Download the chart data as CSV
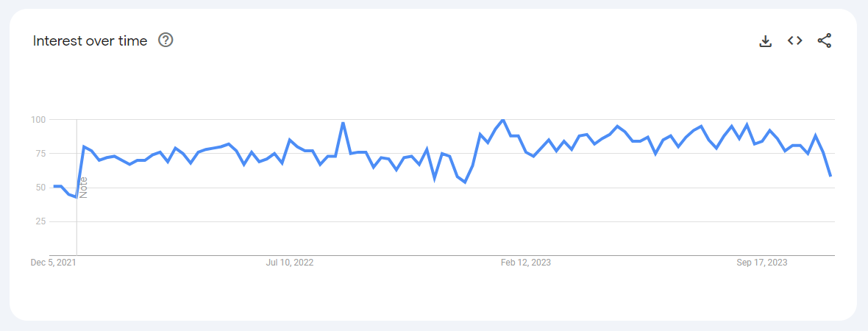 tap(765, 41)
